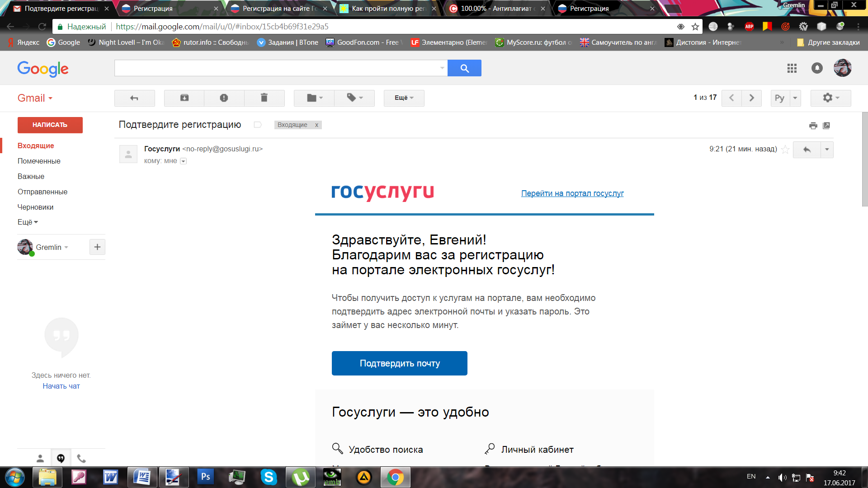The height and width of the screenshot is (488, 868).
Task: Open the Яндекс bookmark
Action: point(24,42)
